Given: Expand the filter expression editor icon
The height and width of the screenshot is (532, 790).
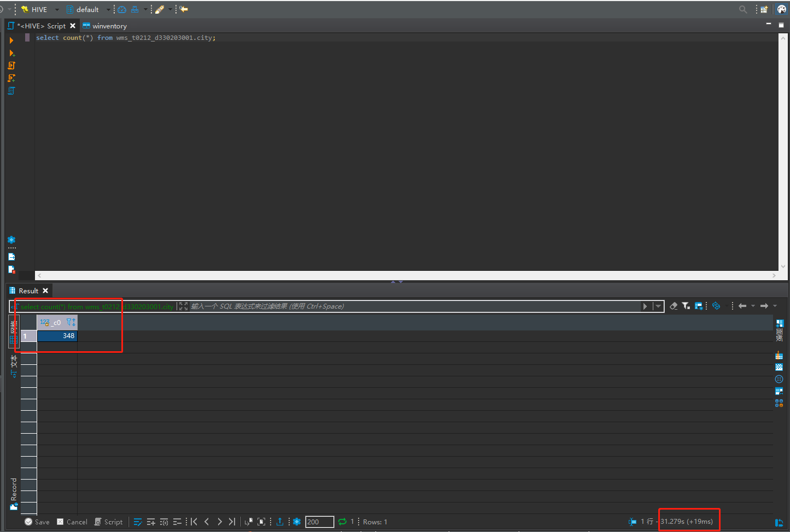Looking at the screenshot, I should [183, 306].
